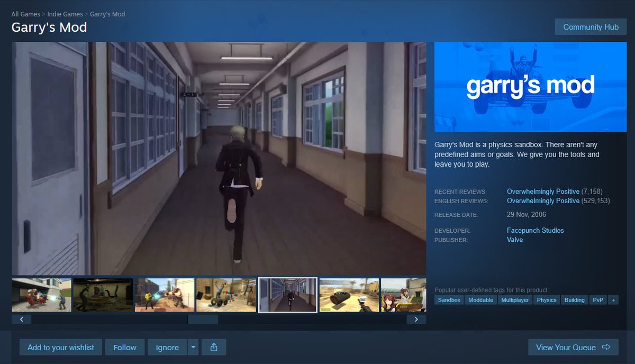This screenshot has height=364, width=635.
Task: Click the left arrow of thumbnail strip
Action: [21, 319]
